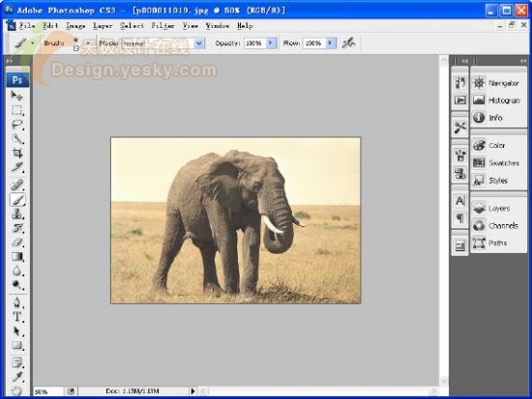Image resolution: width=532 pixels, height=399 pixels.
Task: Open the Paragraph panel icon
Action: tap(460, 218)
